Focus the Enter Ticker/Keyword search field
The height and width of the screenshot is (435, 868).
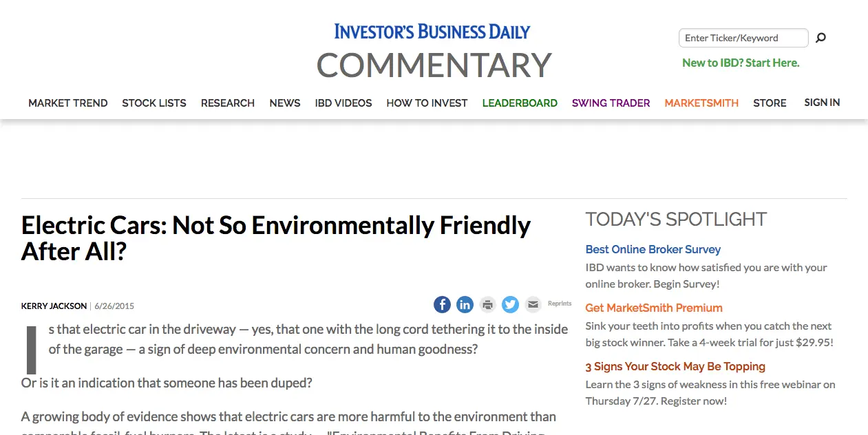click(x=743, y=38)
